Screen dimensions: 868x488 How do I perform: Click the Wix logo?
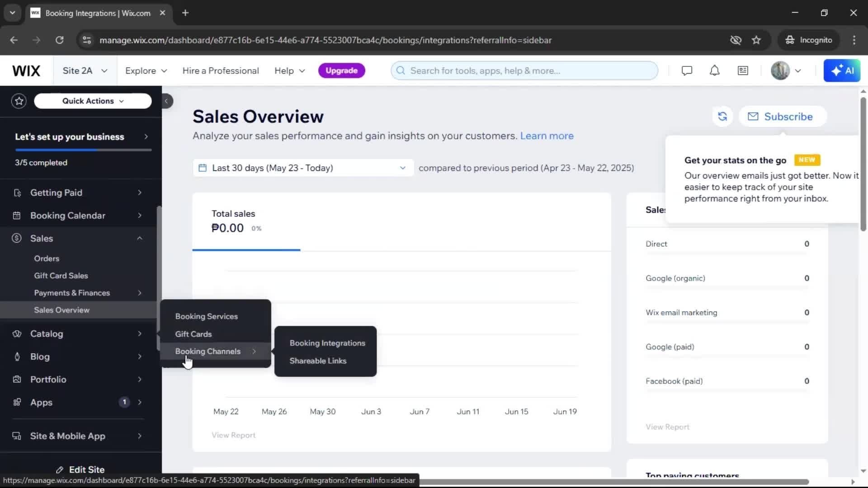26,70
